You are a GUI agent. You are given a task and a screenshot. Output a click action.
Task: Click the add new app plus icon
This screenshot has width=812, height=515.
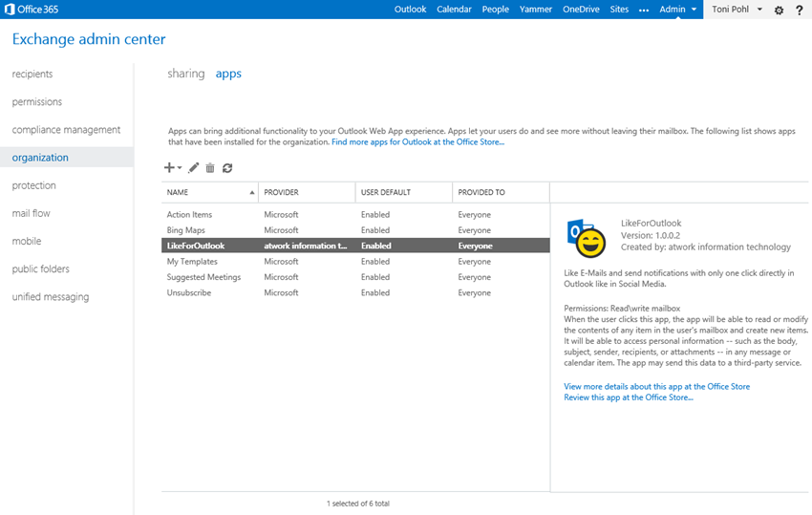tap(170, 168)
